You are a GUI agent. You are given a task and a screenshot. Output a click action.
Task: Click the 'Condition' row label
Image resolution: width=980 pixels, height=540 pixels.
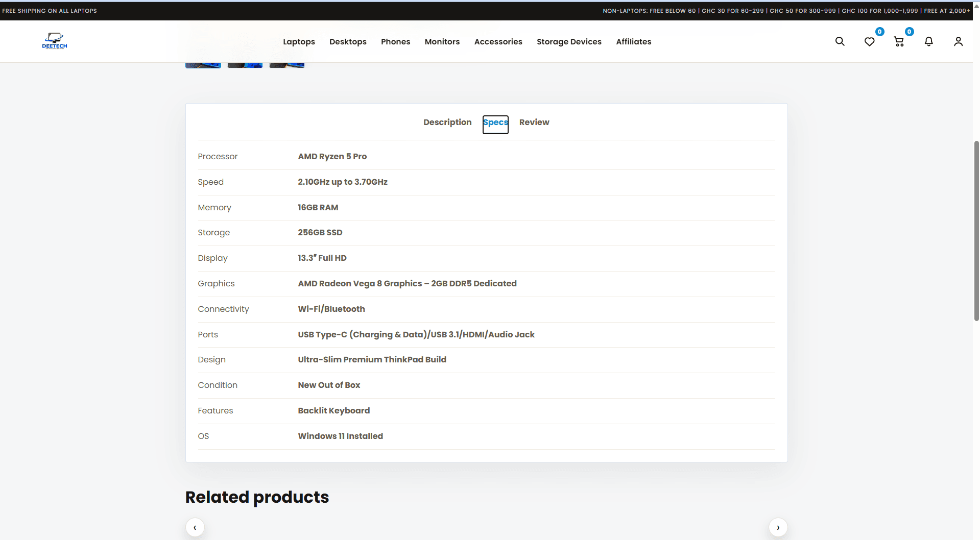[218, 385]
